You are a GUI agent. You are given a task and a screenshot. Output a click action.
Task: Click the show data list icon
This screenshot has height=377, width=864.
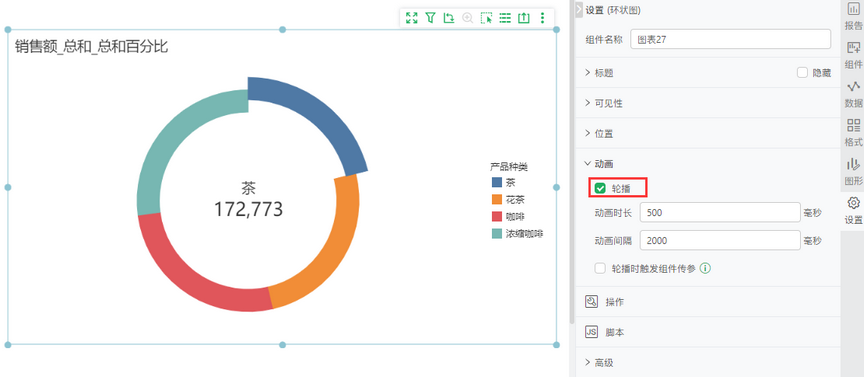click(505, 18)
